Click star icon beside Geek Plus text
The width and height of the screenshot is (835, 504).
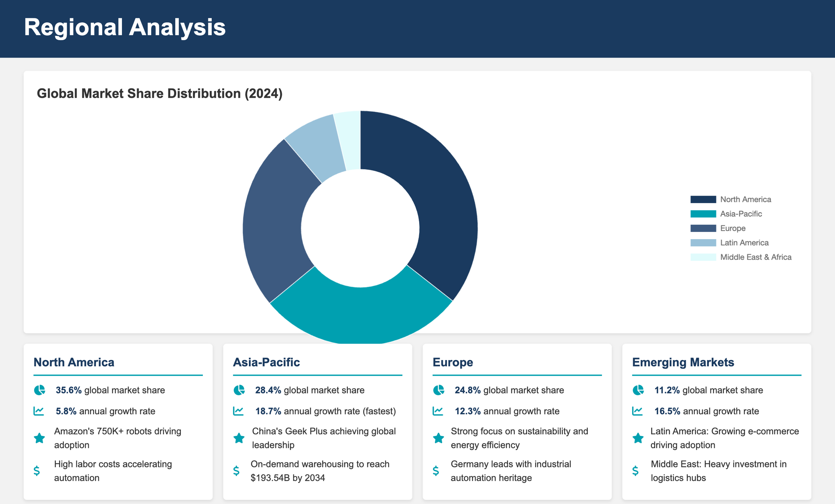(x=239, y=438)
